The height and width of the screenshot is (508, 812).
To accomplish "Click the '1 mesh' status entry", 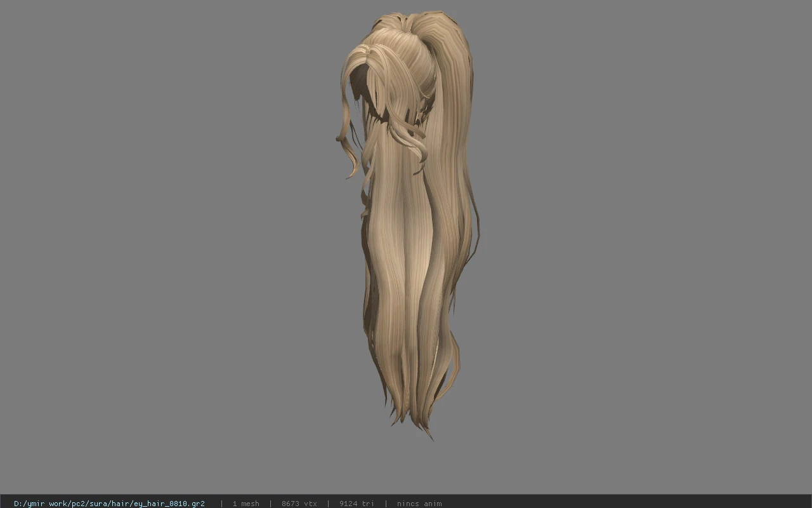I will click(246, 504).
